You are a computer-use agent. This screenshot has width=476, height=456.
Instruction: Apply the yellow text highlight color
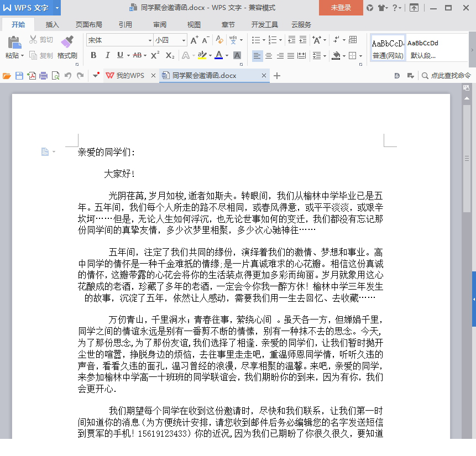pyautogui.click(x=202, y=55)
